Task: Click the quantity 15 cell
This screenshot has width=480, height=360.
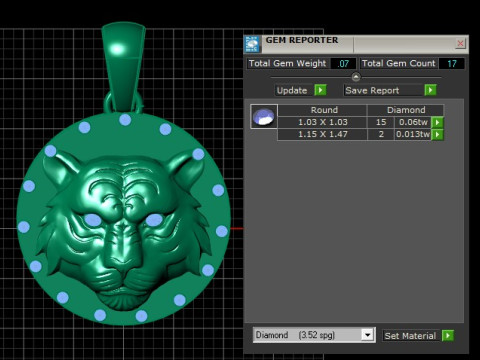Action: (381, 122)
